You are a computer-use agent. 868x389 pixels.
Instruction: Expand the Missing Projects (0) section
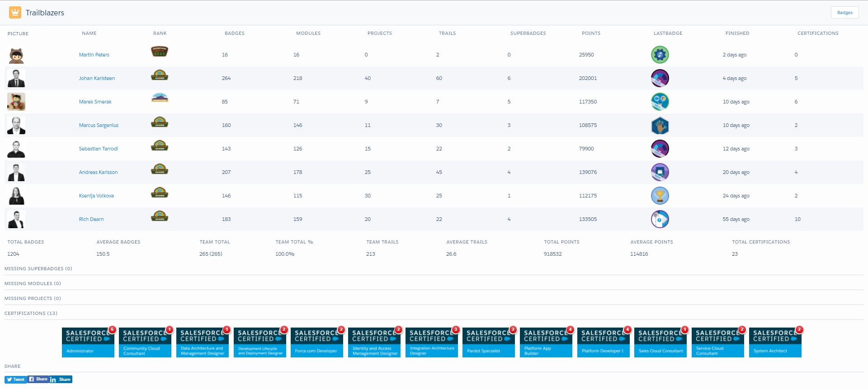[x=33, y=298]
